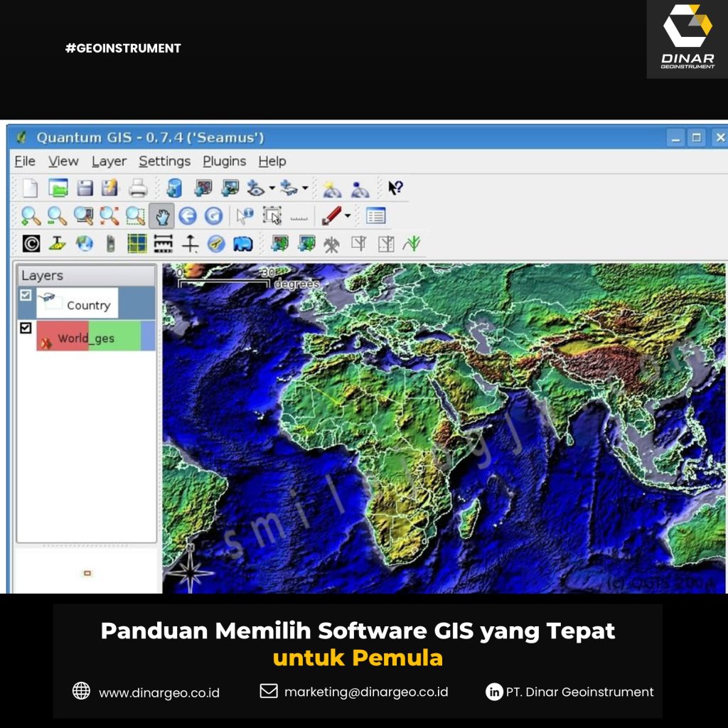Click the eye-with-plus overview icon
Viewport: 728px width, 728px height.
click(x=255, y=188)
